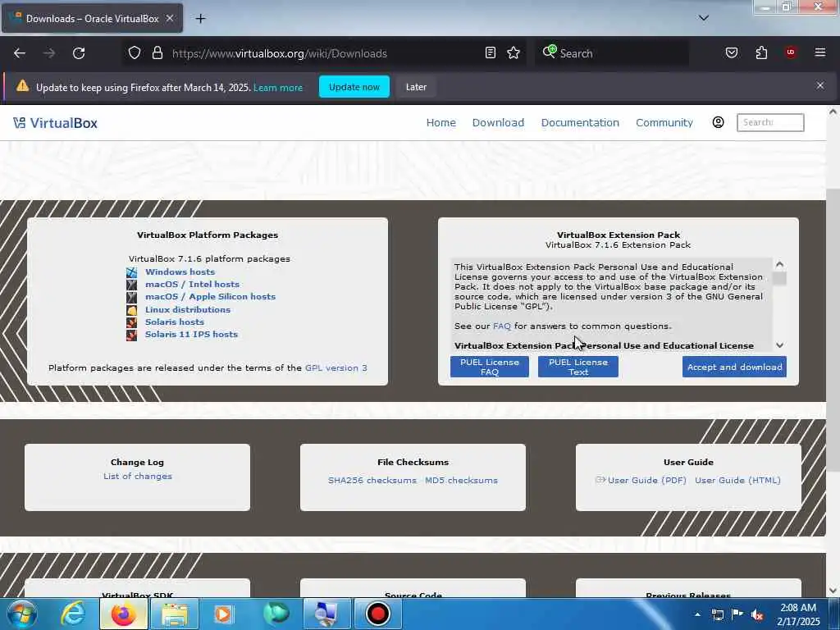Click the Linux distributions icon
840x630 pixels.
tap(131, 309)
